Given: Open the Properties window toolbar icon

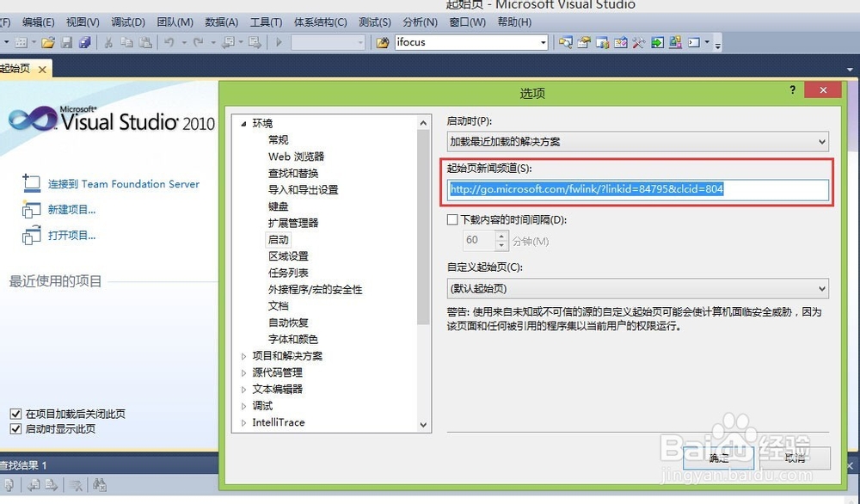Looking at the screenshot, I should pos(584,42).
